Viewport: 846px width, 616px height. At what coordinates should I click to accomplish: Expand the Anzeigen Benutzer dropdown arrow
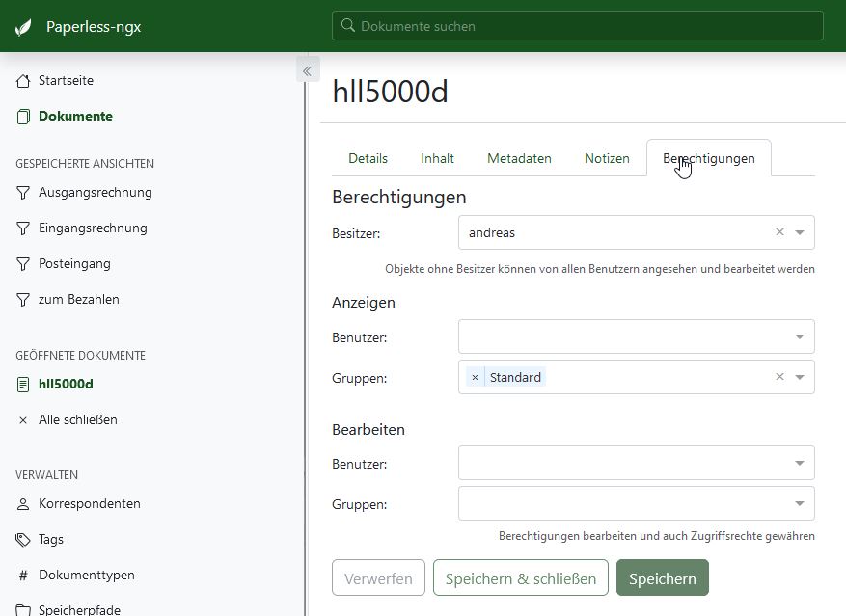(800, 336)
